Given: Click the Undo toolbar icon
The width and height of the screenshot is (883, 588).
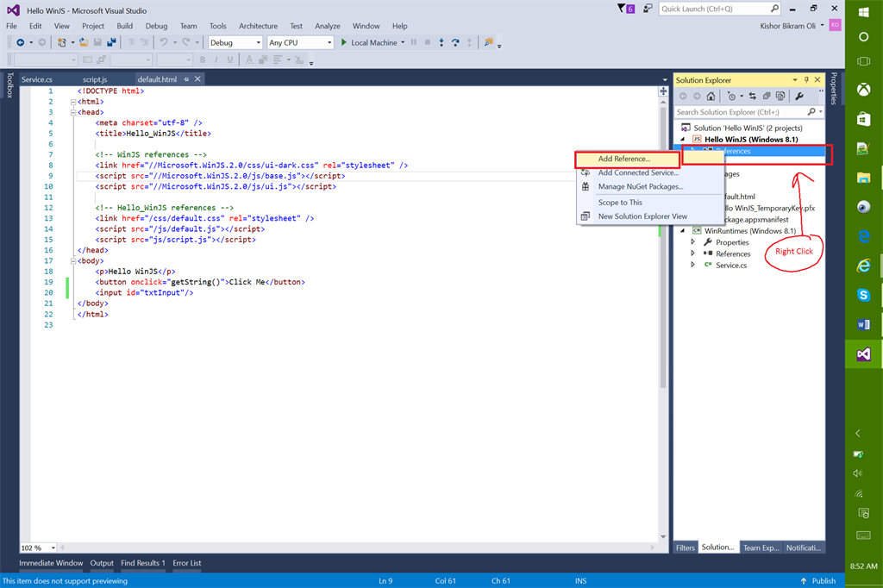Looking at the screenshot, I should (163, 42).
